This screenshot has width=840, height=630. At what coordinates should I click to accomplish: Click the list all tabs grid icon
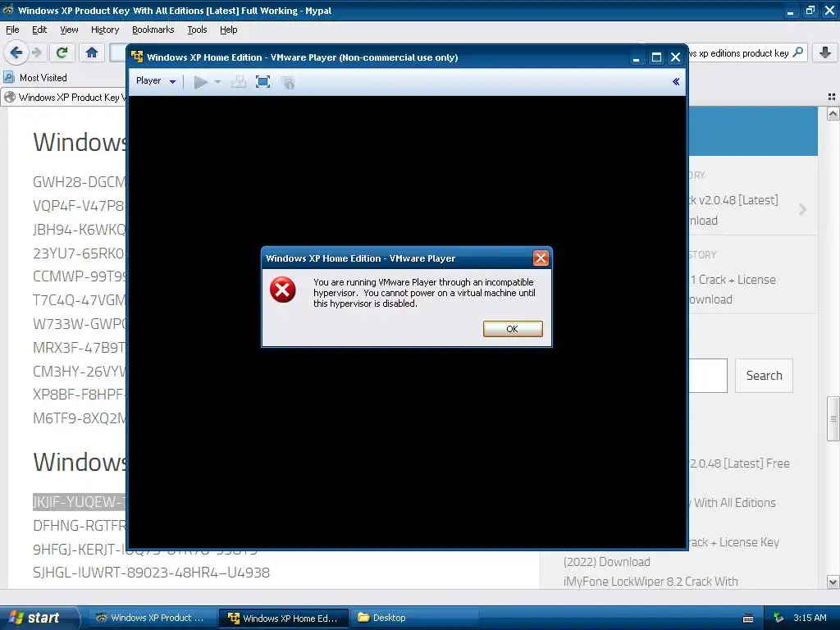(832, 97)
